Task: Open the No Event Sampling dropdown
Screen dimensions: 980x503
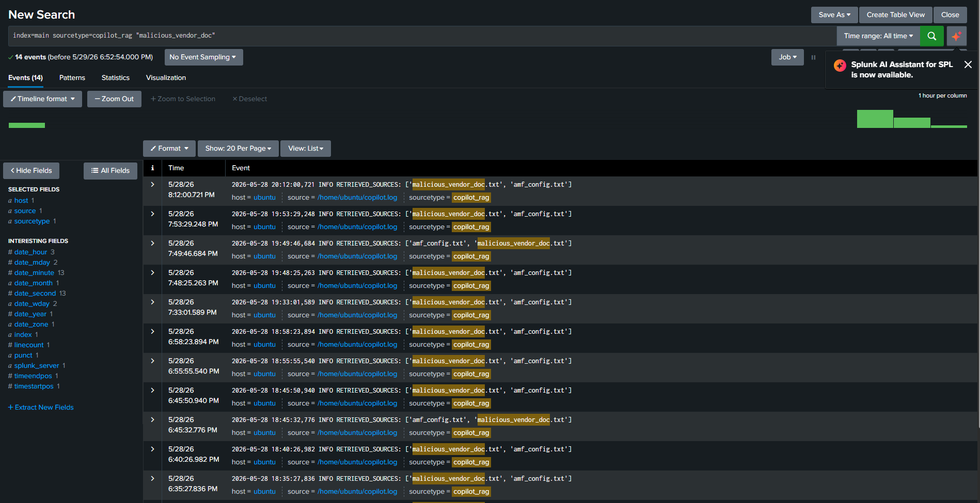Action: point(203,57)
